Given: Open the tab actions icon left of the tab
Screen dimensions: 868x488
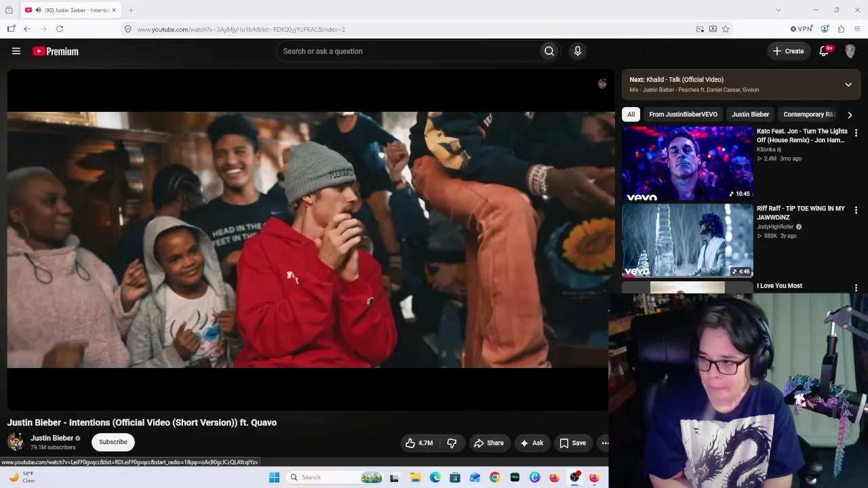Looking at the screenshot, I should [x=9, y=10].
